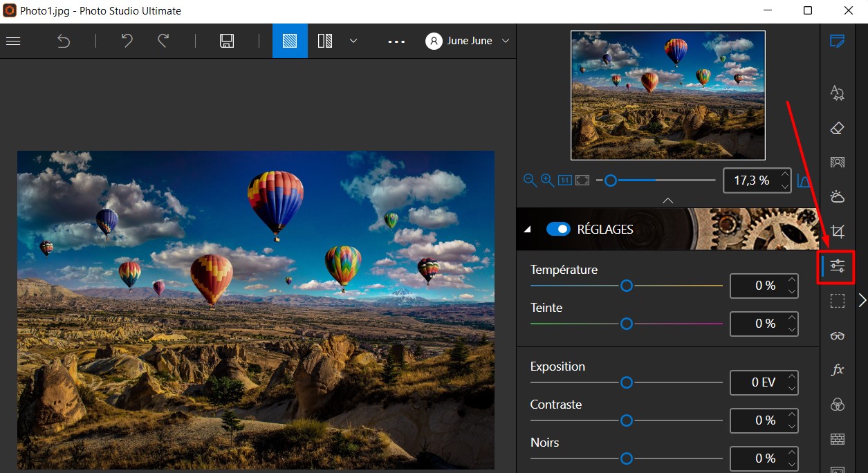Select the single image view mode
Screen dimensions: 868x473
290,41
